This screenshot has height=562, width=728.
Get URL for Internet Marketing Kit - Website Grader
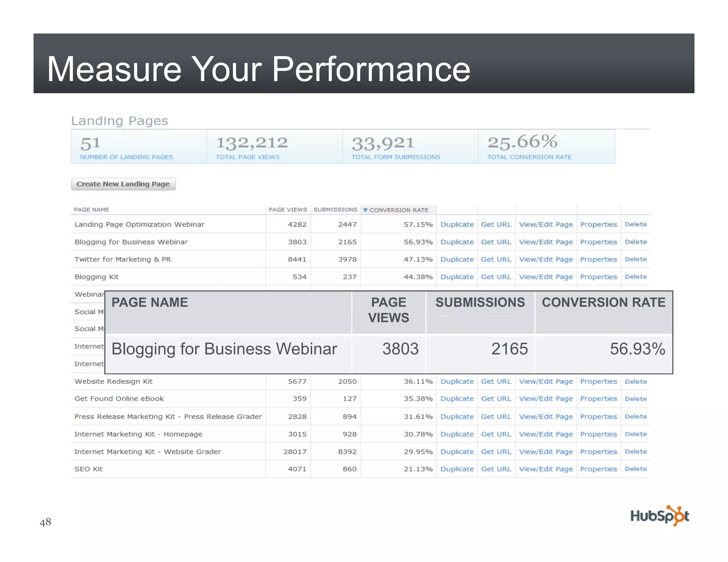(x=496, y=452)
